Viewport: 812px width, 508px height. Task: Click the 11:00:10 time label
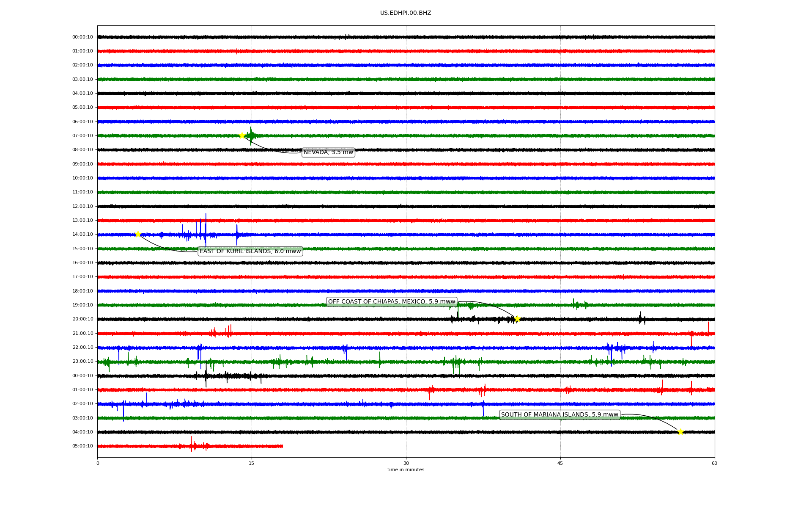82,192
